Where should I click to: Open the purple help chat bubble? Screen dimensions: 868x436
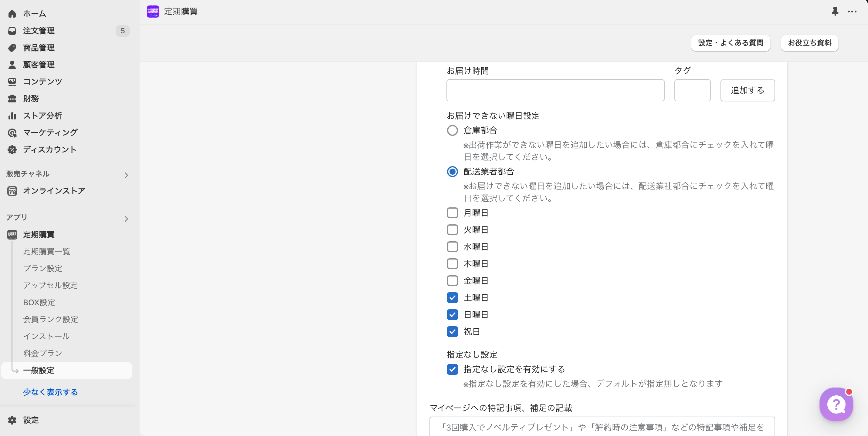pos(836,404)
